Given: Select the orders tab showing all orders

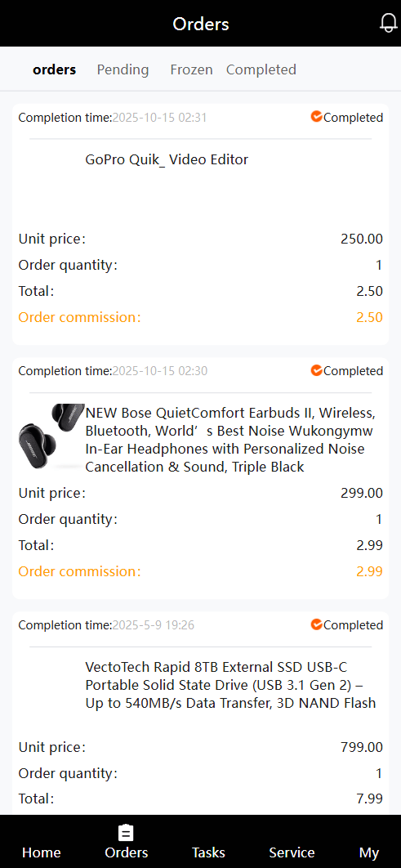Looking at the screenshot, I should coord(54,69).
